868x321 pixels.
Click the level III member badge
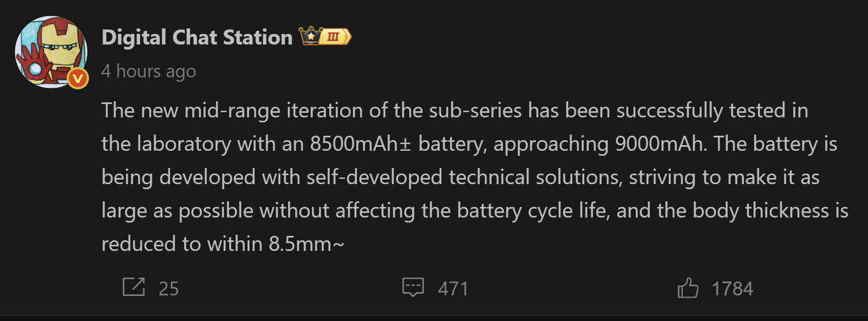coord(335,37)
